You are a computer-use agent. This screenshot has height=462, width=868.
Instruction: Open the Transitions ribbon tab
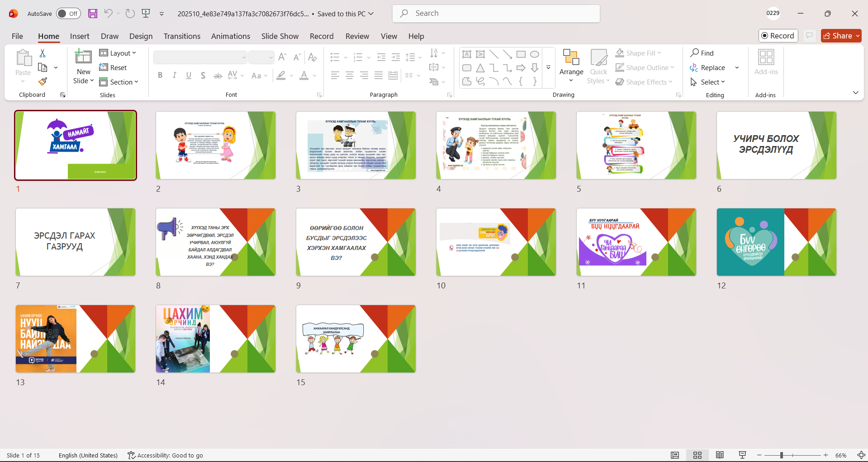pyautogui.click(x=182, y=36)
